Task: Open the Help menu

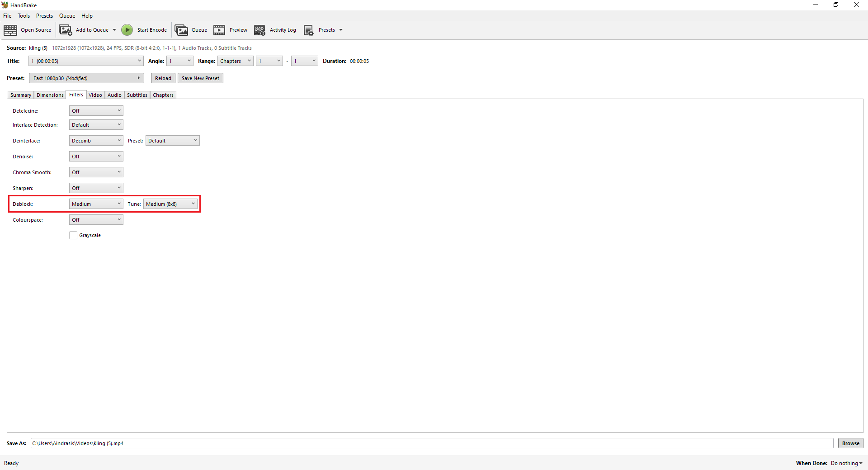Action: (x=87, y=16)
